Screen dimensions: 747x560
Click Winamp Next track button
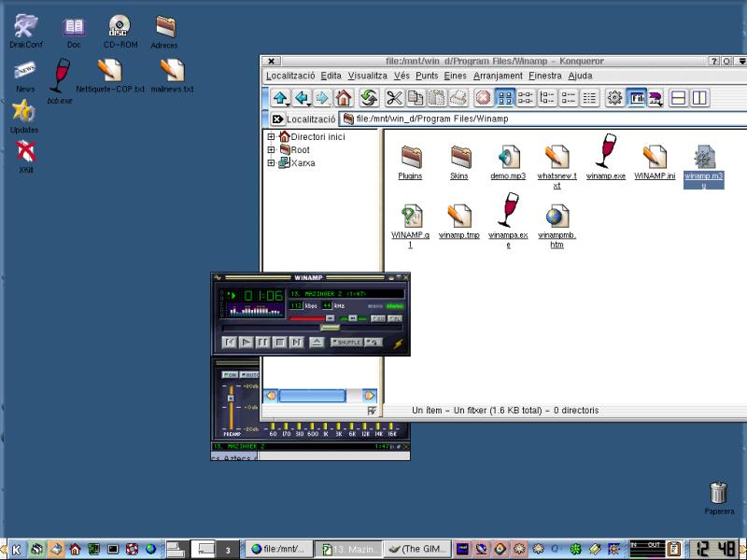(x=296, y=343)
